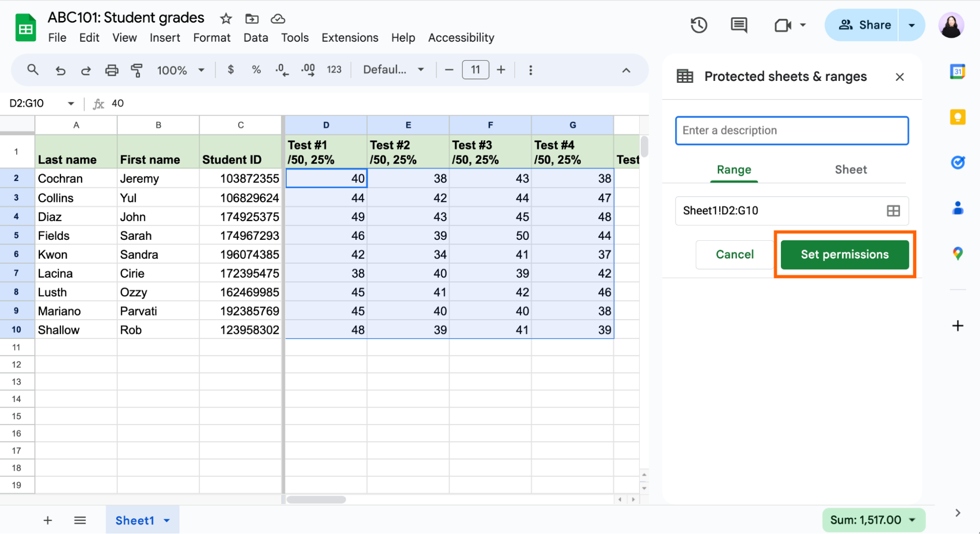Screen dimensions: 980x534
Task: Click format as percent icon
Action: 256,70
